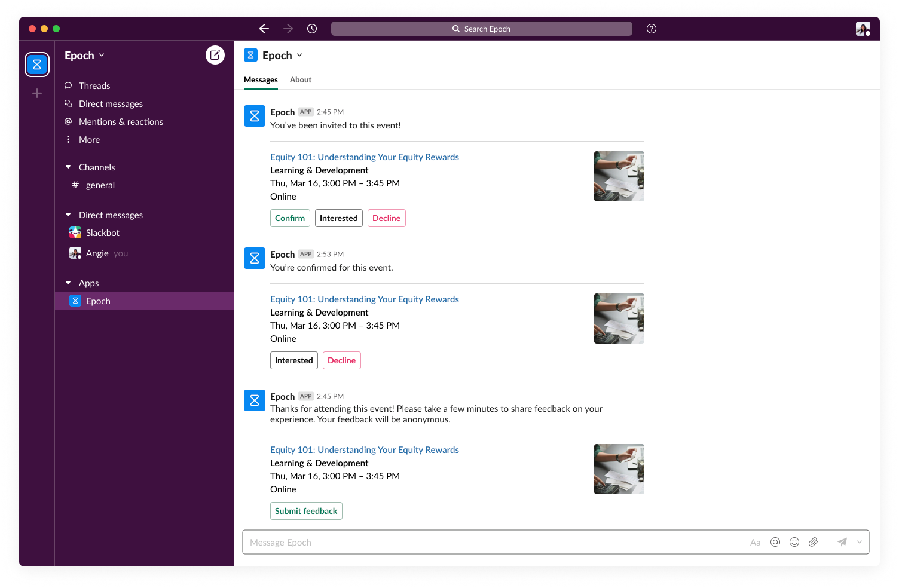Click the Submit feedback button

(x=306, y=511)
